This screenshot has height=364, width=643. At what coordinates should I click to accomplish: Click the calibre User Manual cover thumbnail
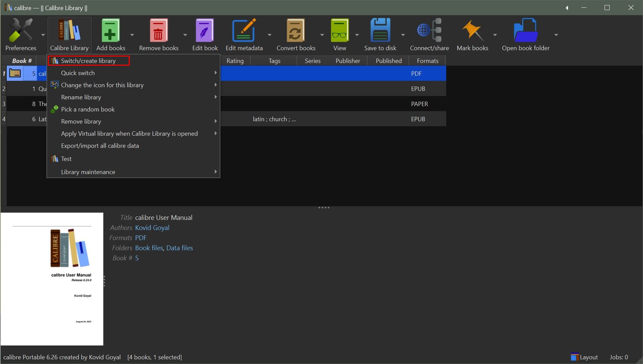(52, 279)
